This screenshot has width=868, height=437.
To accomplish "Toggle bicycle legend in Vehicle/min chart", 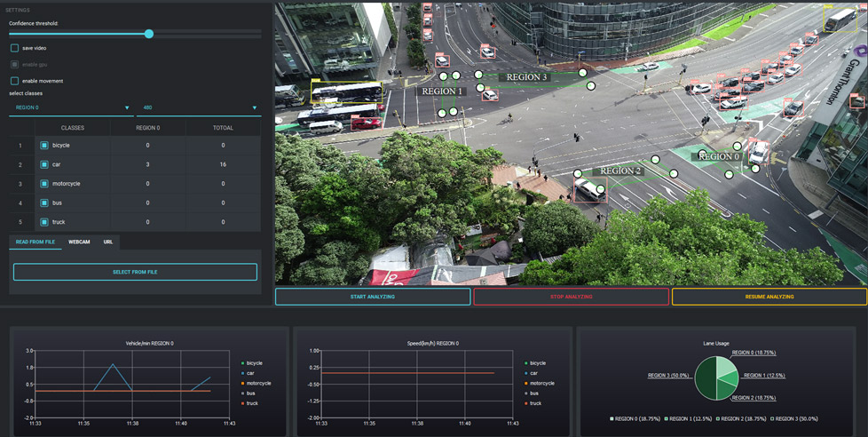I will [252, 363].
